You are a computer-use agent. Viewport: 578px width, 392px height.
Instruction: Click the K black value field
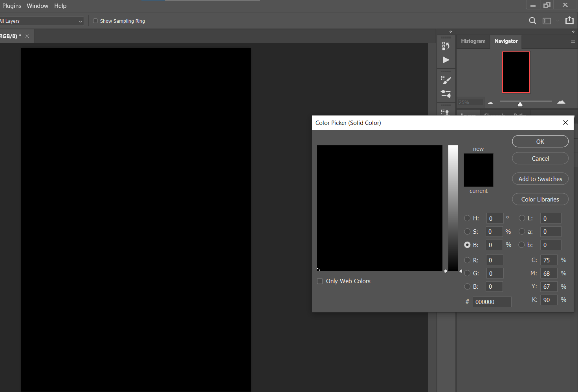[x=549, y=300]
